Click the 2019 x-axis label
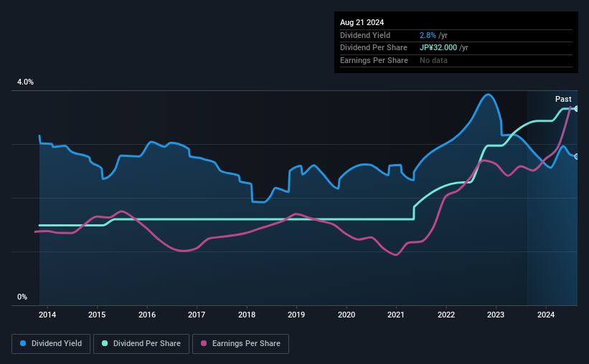 [x=296, y=314]
